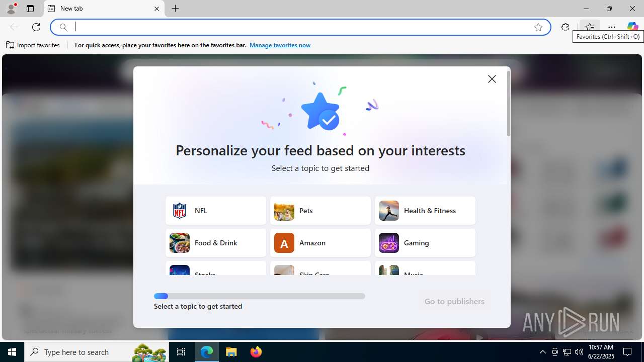Open the notification center icon
Viewport: 644px width, 362px height.
click(x=628, y=352)
